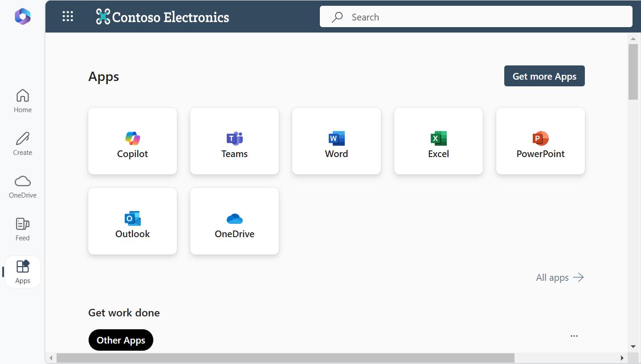Select the Other Apps filter pill
This screenshot has width=641, height=364.
click(121, 340)
